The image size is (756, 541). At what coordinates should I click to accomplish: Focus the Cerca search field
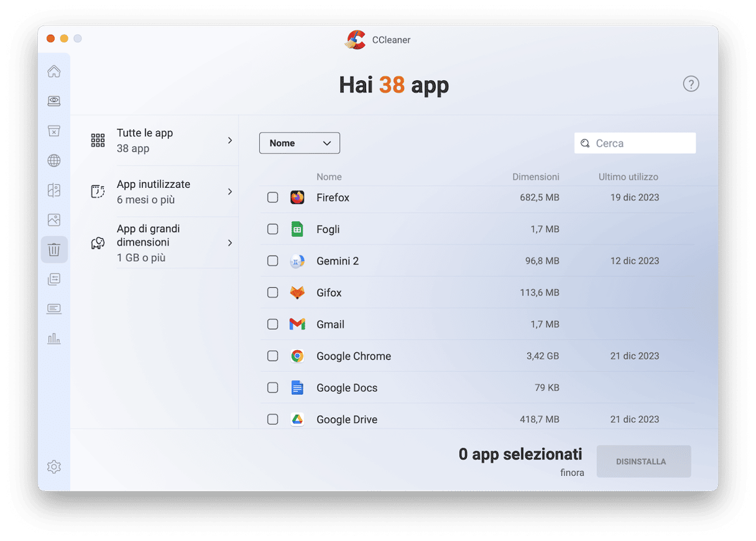pos(635,143)
